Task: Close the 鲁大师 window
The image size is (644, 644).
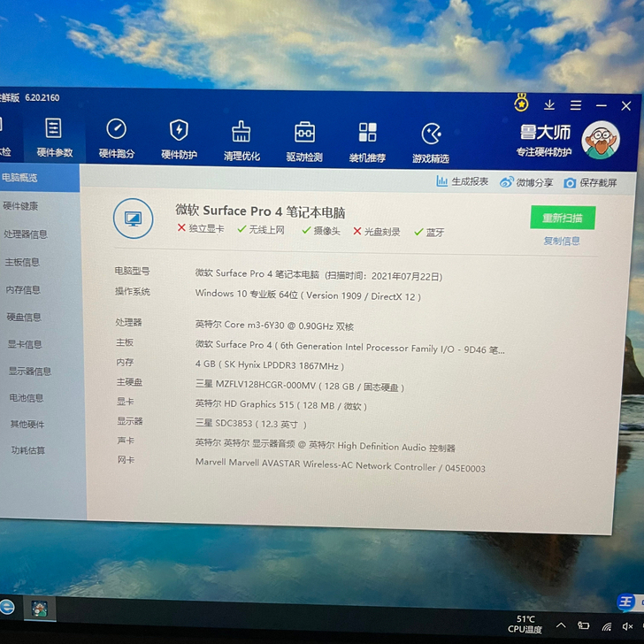Action: click(626, 106)
